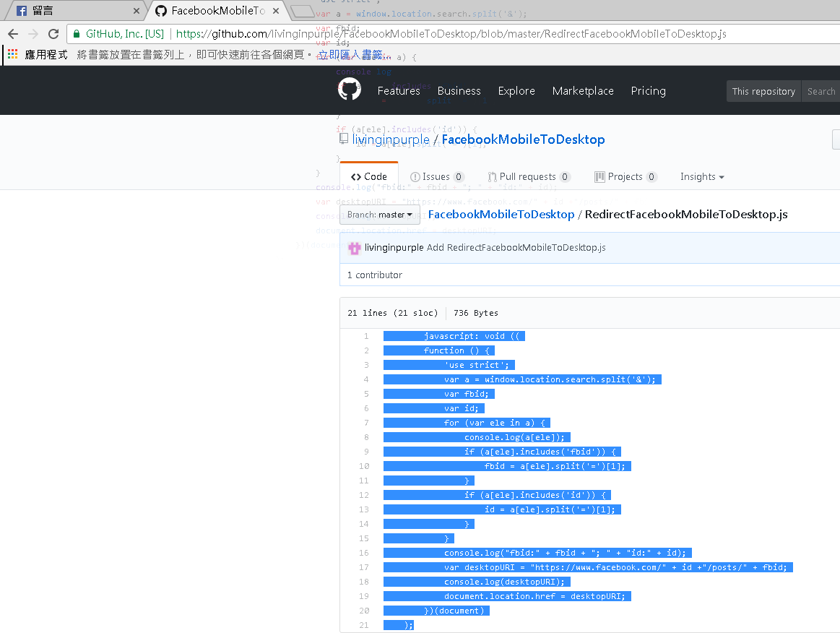
Task: Click the FacebookMobileToDesktop breadcrumb link
Action: [501, 215]
